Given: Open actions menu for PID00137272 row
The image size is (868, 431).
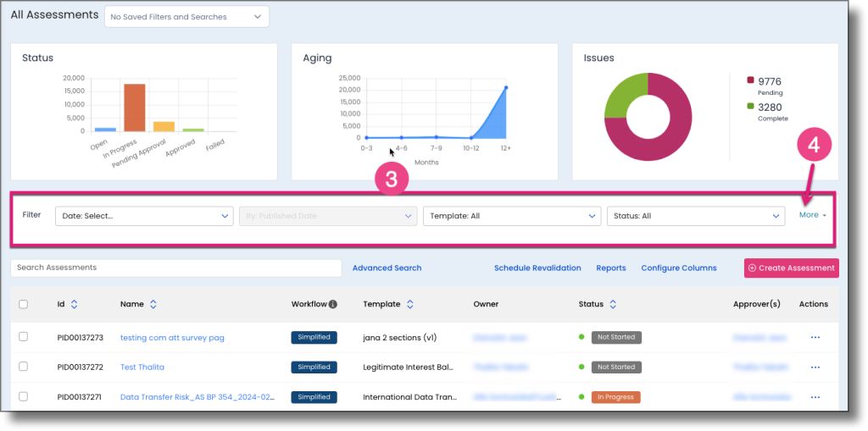Looking at the screenshot, I should pyautogui.click(x=815, y=367).
